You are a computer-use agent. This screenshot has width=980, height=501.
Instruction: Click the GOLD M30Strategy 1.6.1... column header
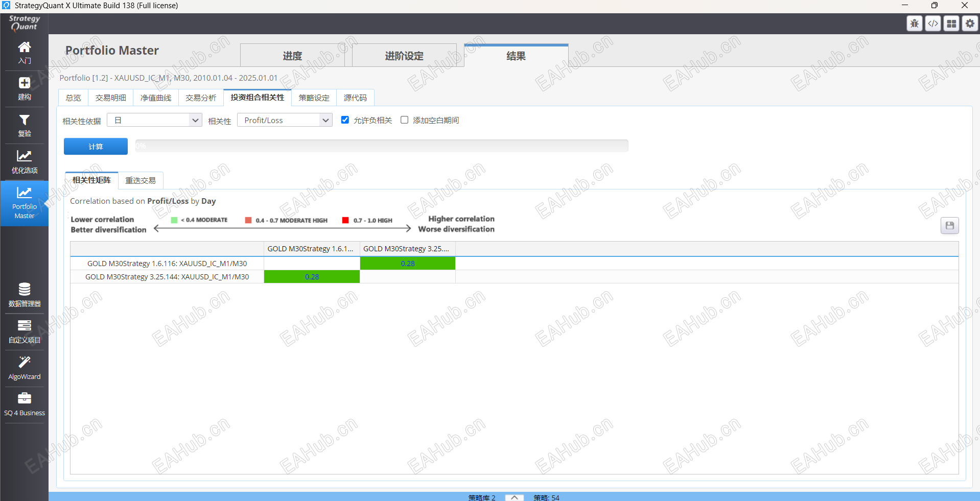coord(312,249)
